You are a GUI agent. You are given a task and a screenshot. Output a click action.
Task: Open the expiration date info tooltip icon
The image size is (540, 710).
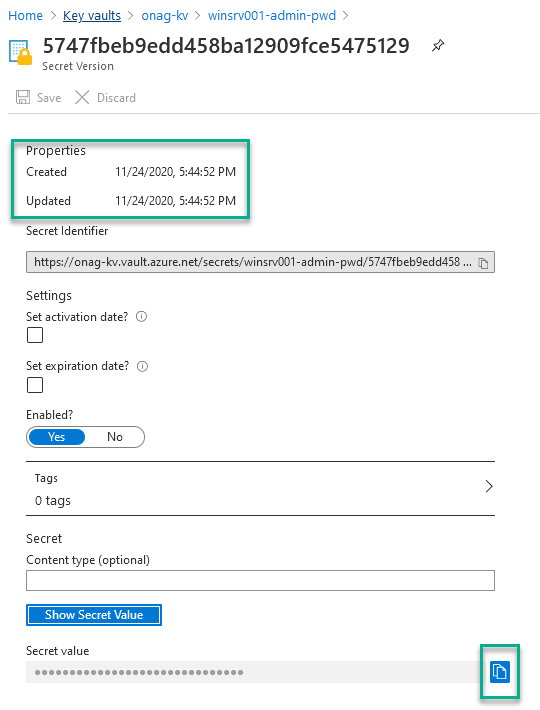pyautogui.click(x=143, y=366)
